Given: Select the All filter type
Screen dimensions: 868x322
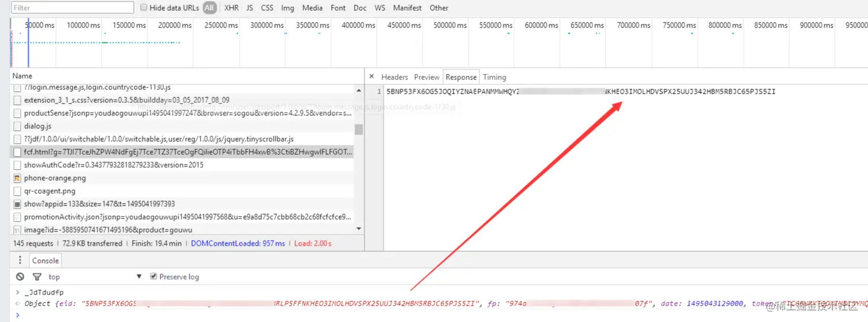Looking at the screenshot, I should (210, 8).
